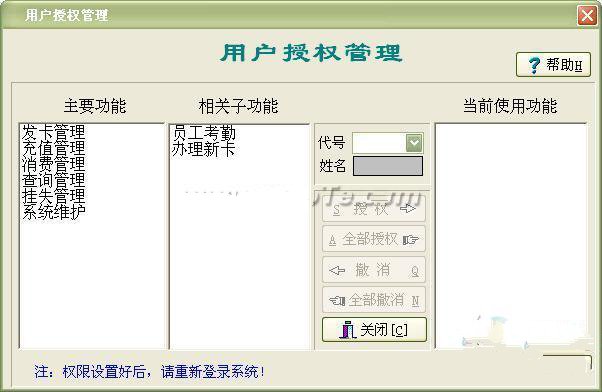Select 员工考勤 sub-function

coord(204,133)
